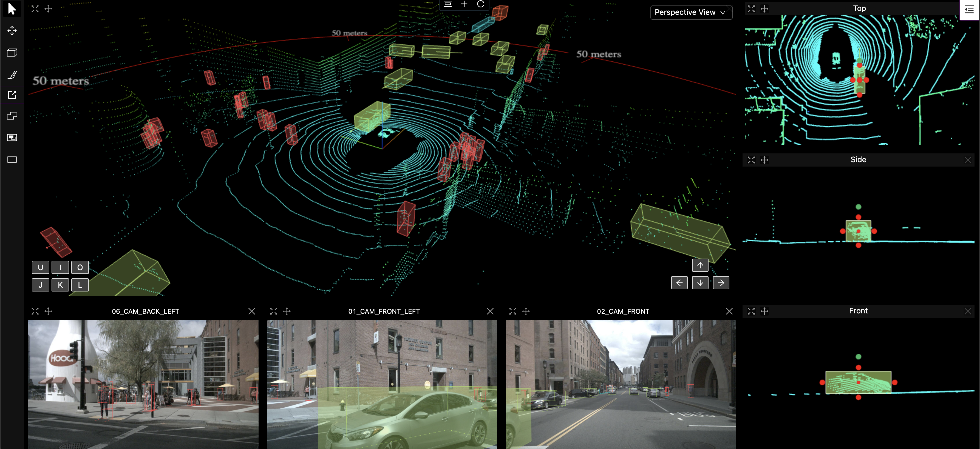Click pan icon in Top view panel
Screen dimensions: 980x449
click(x=764, y=9)
